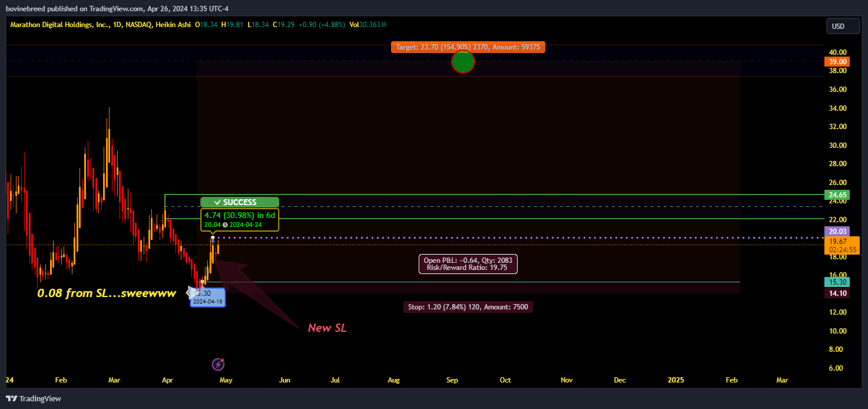
Task: Click the orange Target 23.70 label
Action: [x=468, y=47]
